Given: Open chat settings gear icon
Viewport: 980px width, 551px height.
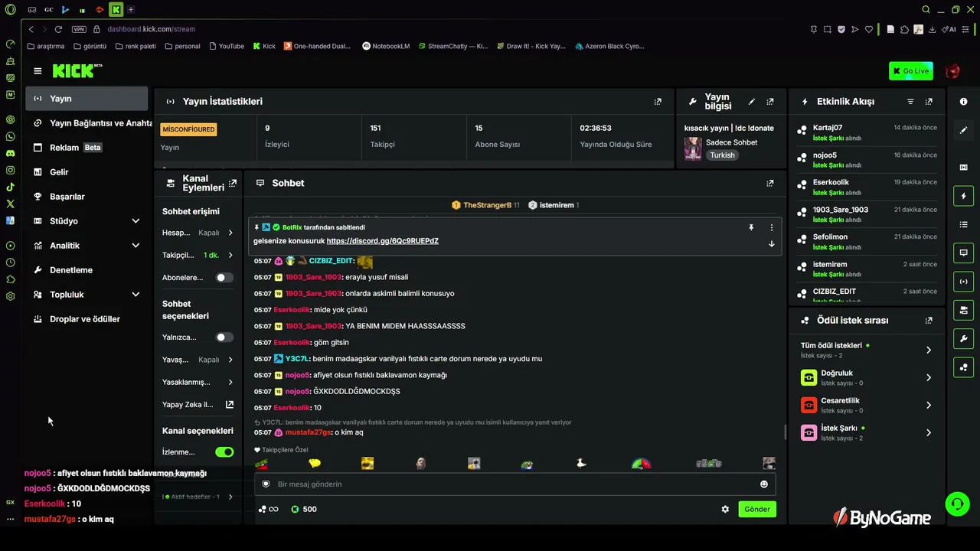Looking at the screenshot, I should click(x=725, y=509).
